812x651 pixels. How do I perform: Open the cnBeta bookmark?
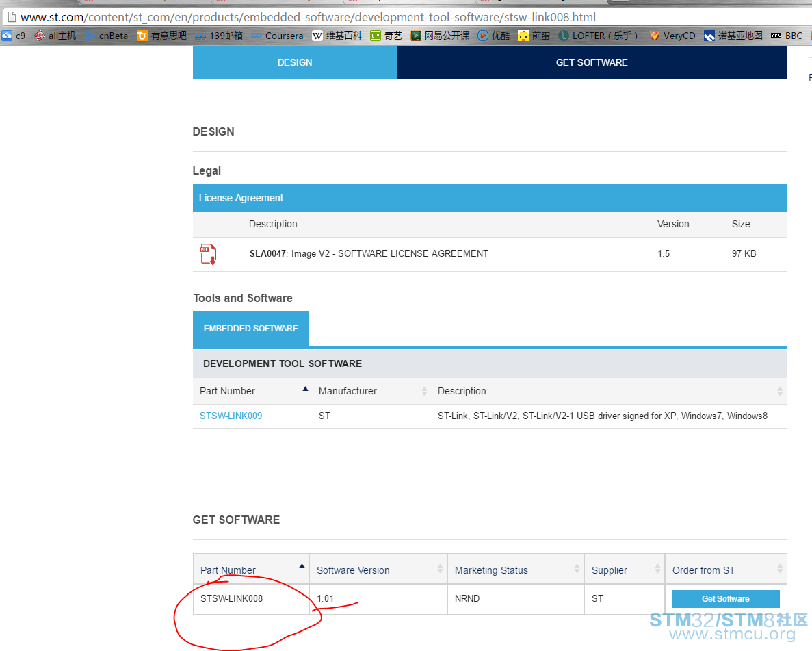click(x=107, y=36)
